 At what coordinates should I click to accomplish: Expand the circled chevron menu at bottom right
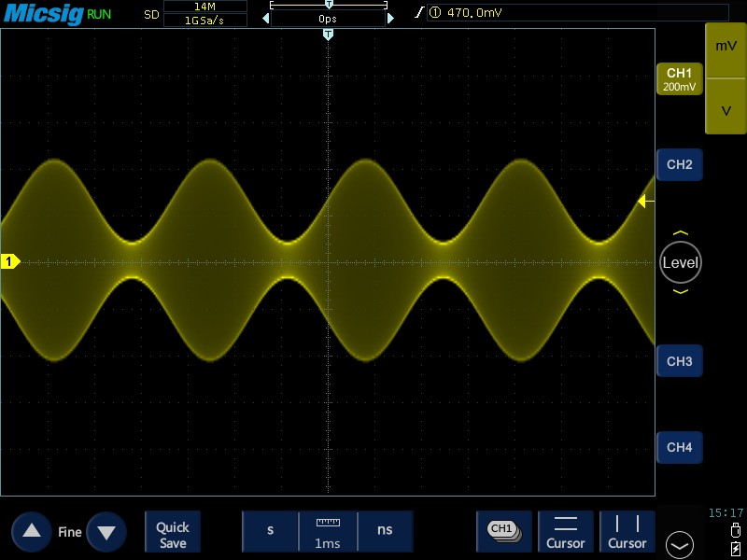pos(680,544)
